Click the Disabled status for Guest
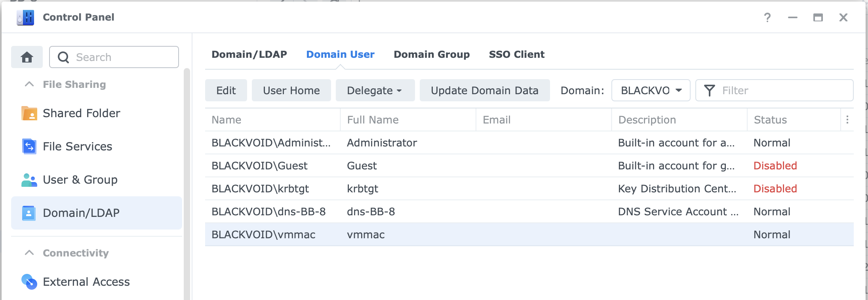Image resolution: width=868 pixels, height=300 pixels. [775, 165]
